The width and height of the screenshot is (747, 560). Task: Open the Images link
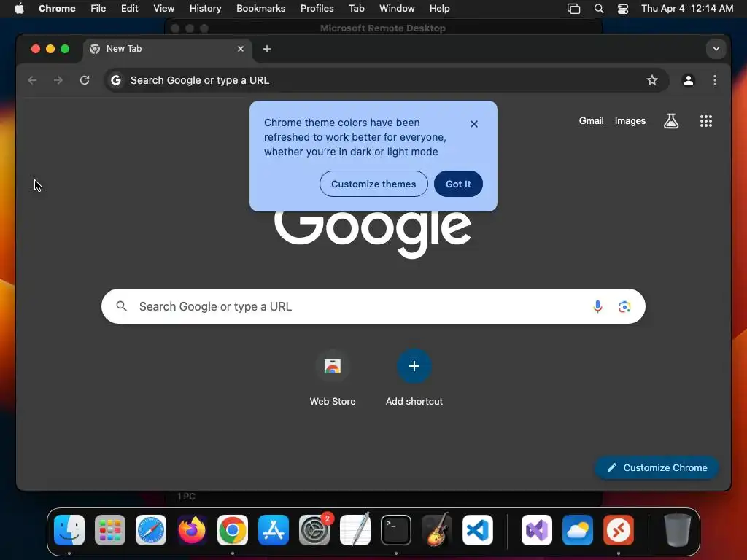630,121
